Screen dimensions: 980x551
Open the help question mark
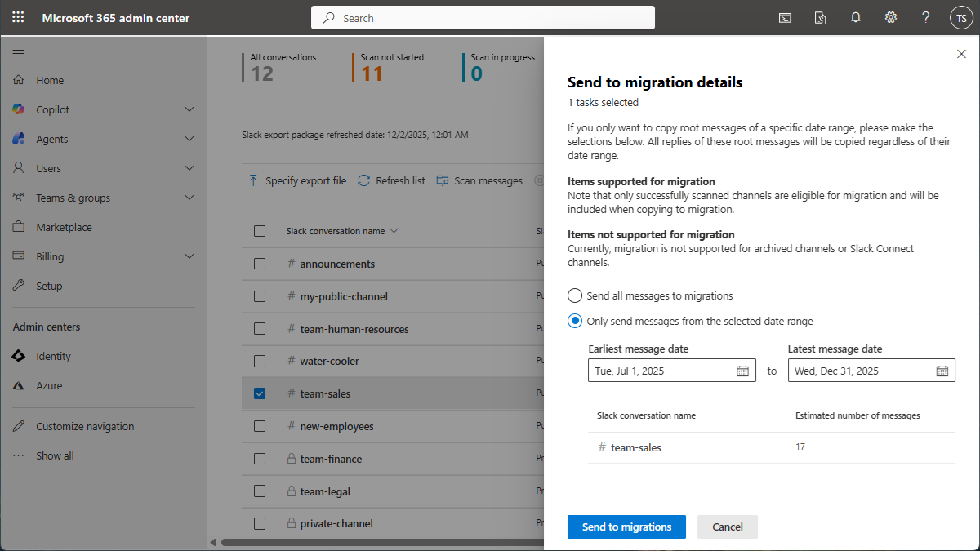tap(926, 17)
